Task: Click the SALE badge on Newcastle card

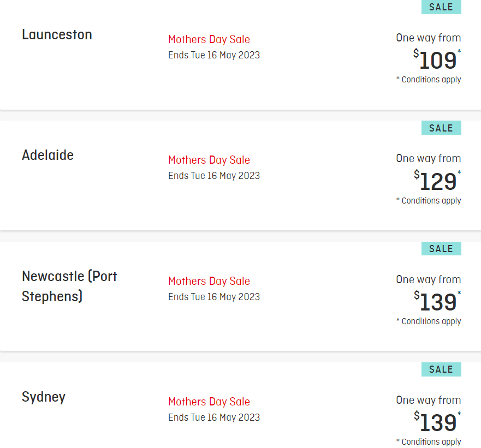Action: (x=441, y=249)
